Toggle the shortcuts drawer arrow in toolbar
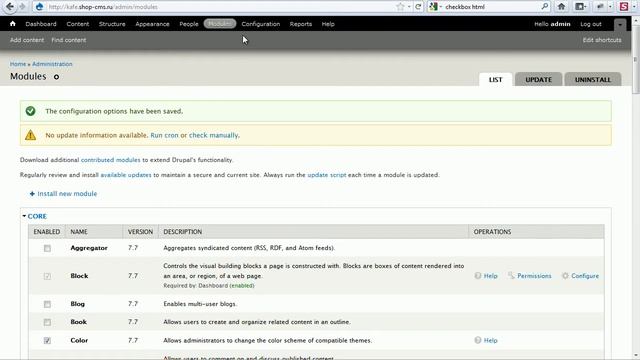640x360 pixels. click(620, 24)
